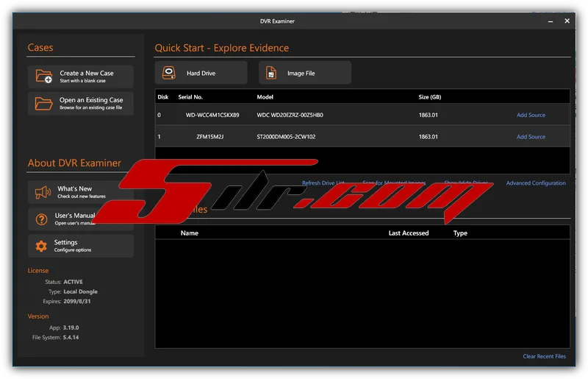Click app version 3.19.0
Image resolution: width=588 pixels, height=379 pixels.
(71, 327)
